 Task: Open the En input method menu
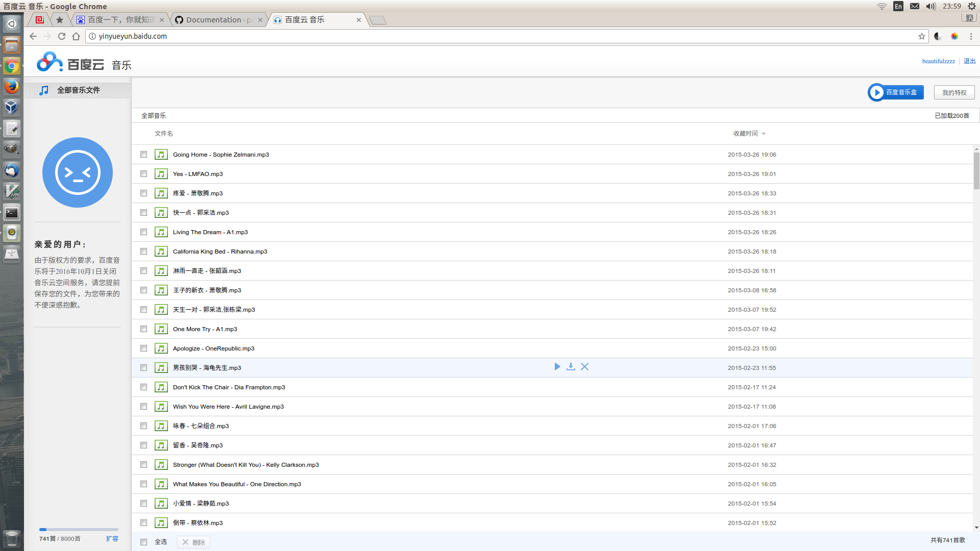click(898, 6)
